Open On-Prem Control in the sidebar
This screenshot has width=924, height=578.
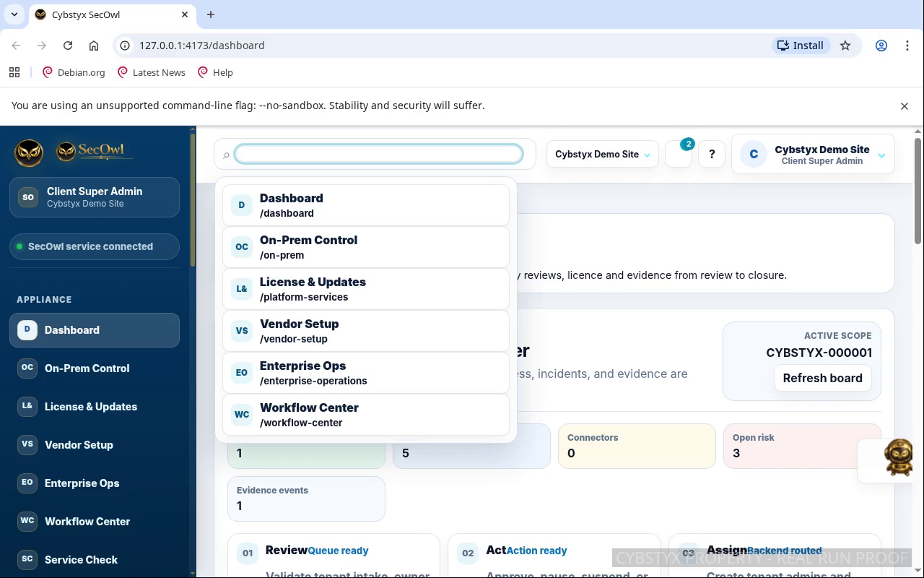(95, 368)
